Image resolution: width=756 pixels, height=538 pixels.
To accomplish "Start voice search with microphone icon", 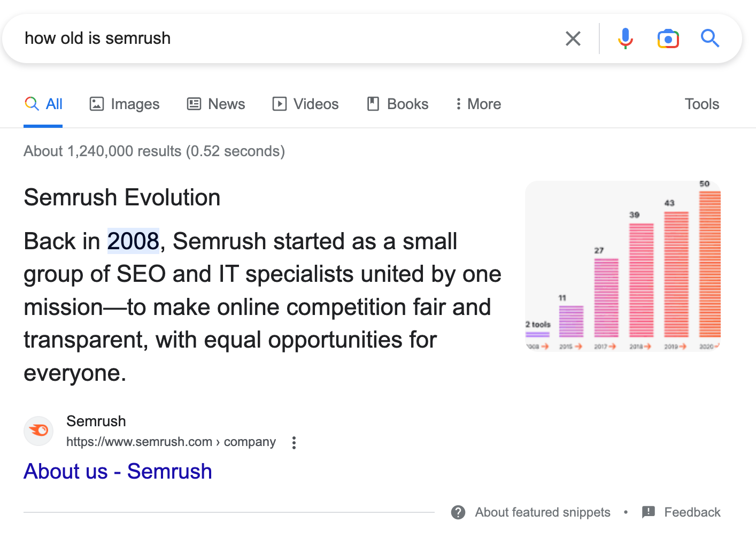I will point(625,39).
